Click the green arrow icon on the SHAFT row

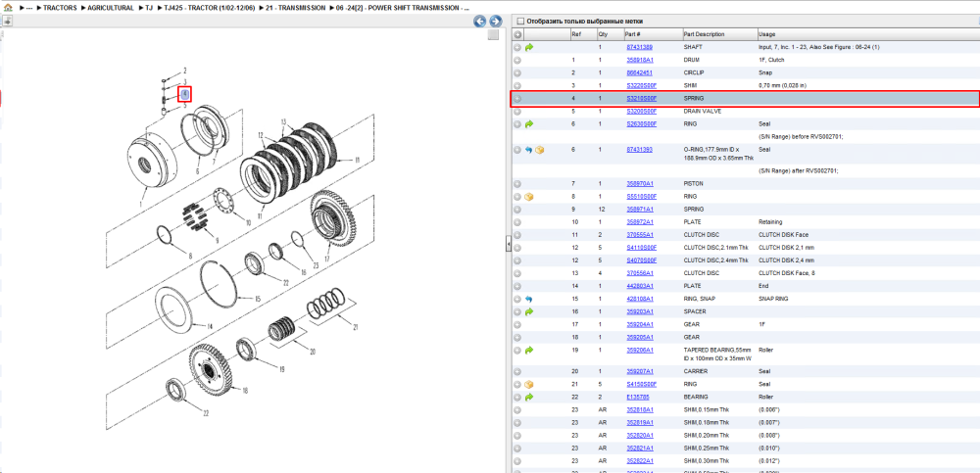coord(529,47)
